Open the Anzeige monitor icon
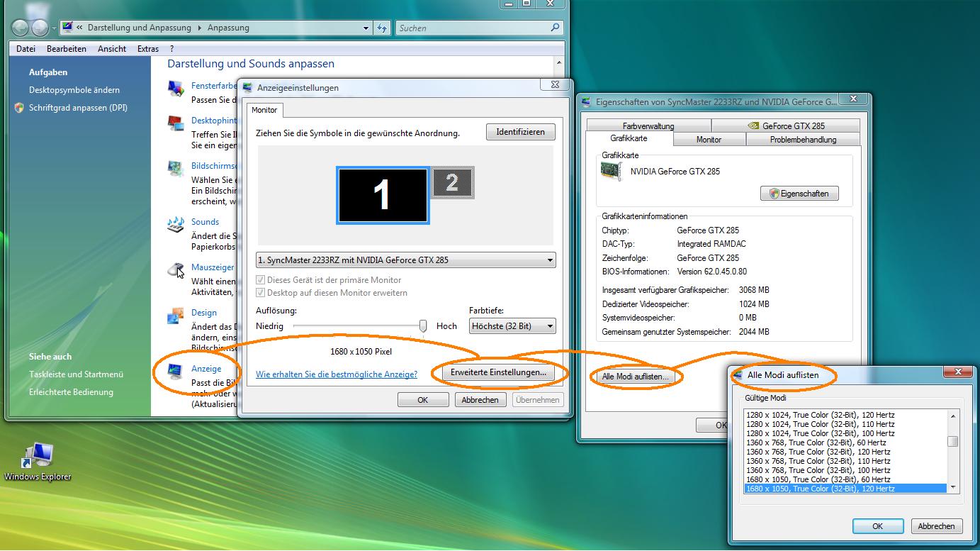Image resolution: width=980 pixels, height=551 pixels. coord(174,372)
